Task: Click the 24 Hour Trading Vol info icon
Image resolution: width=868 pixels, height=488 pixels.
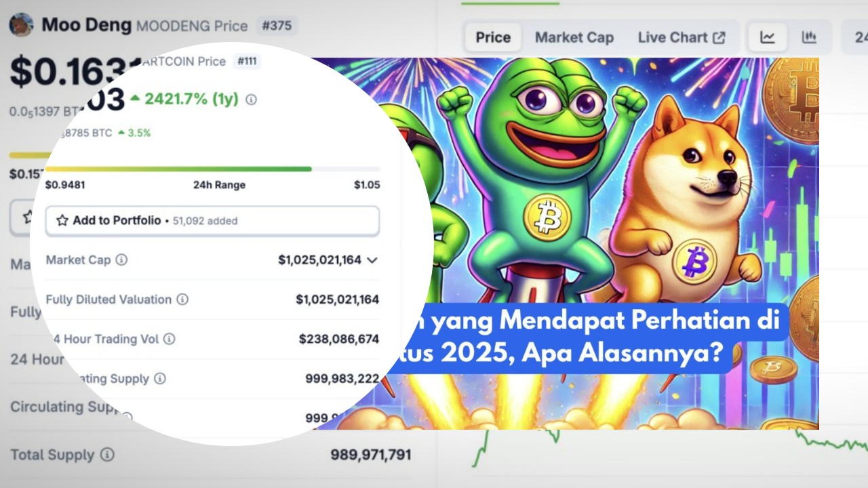Action: [169, 338]
